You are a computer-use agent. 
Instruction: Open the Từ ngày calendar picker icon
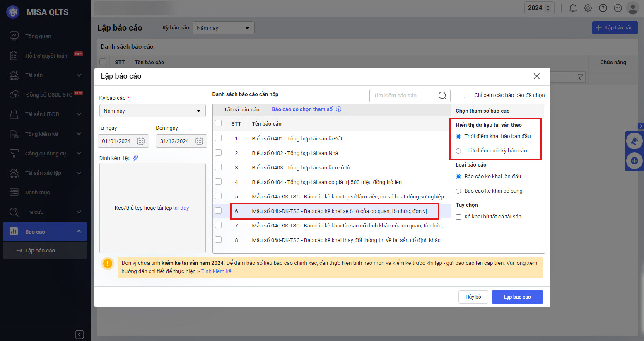coord(141,141)
